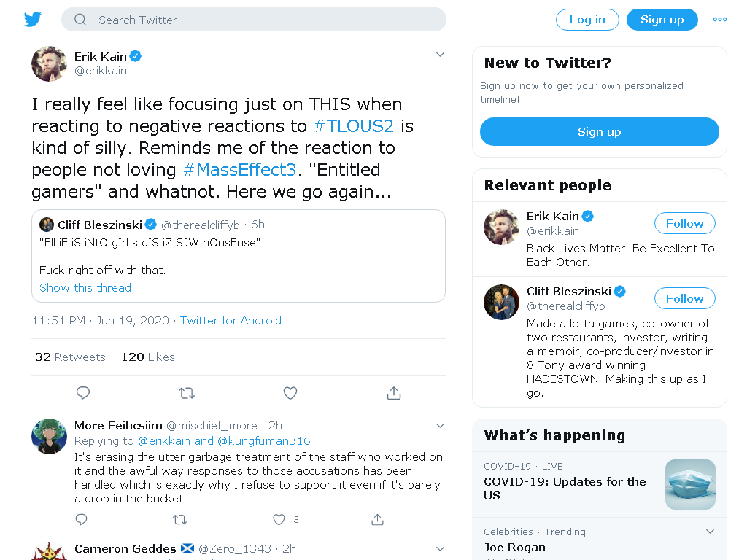Open the COVID-19 mask image thumbnail
Screen dimensions: 747x560
point(690,484)
